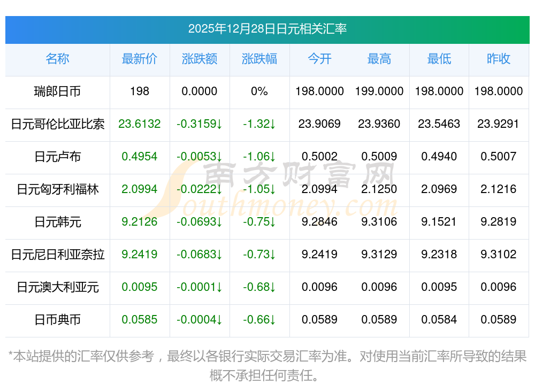The image size is (535, 392).
Task: Select the 今开 column header
Action: point(319,59)
